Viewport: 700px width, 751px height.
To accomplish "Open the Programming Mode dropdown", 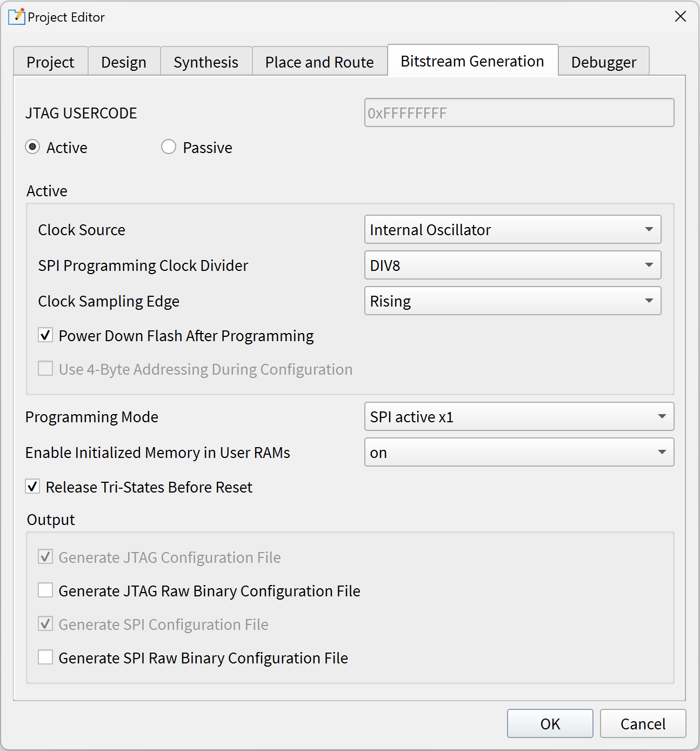I will (x=519, y=417).
